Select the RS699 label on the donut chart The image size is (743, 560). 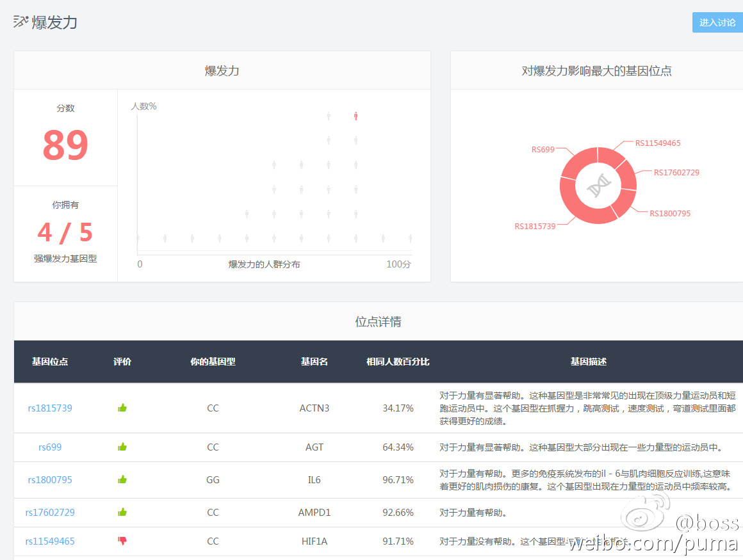click(543, 150)
